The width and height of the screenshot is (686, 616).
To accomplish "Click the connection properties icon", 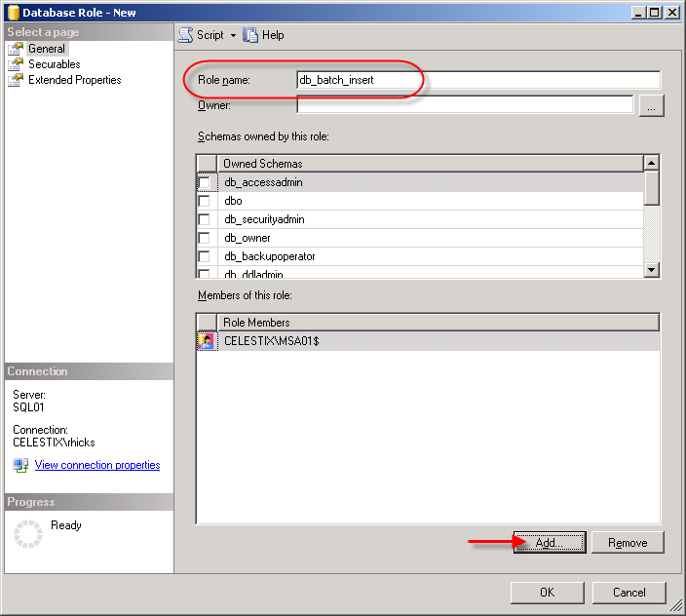I will 20,465.
